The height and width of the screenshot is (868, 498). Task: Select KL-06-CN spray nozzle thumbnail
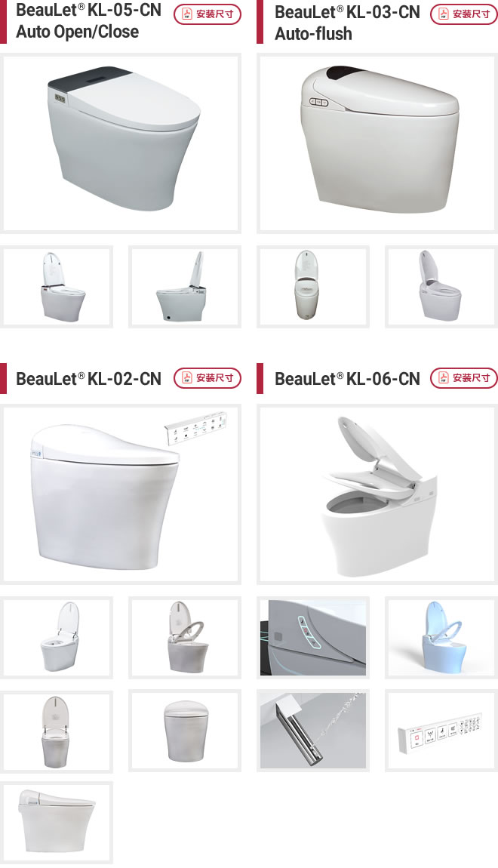(313, 731)
